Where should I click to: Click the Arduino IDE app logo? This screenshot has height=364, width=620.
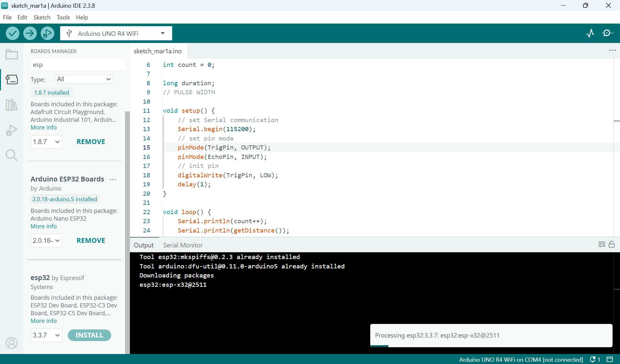coord(5,5)
